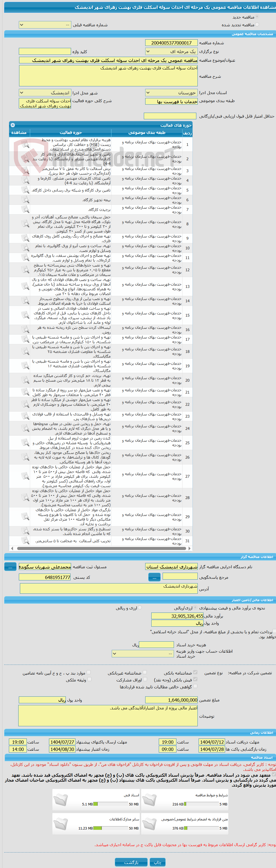
Task: Open the view icon for activity row 3
Action: click(25, 171)
